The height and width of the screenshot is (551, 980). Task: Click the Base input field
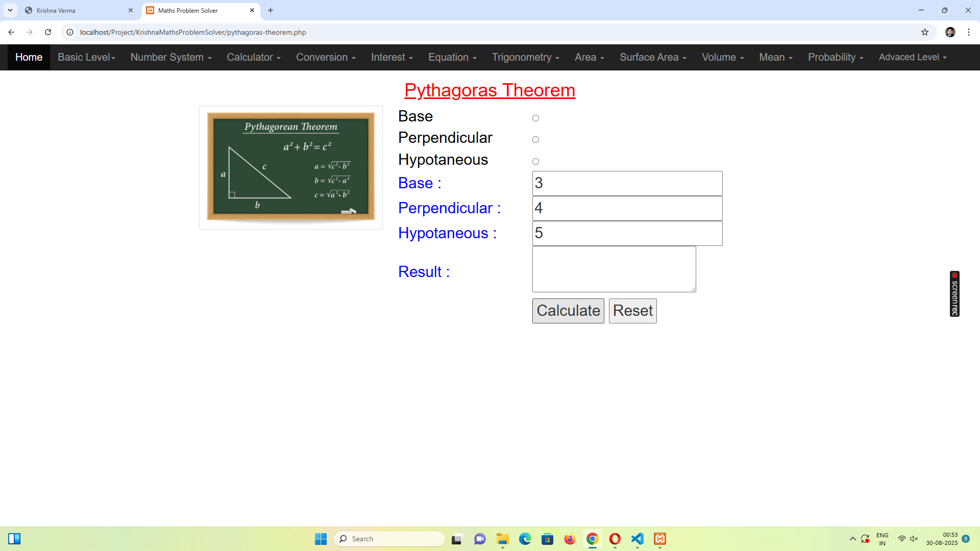(627, 183)
